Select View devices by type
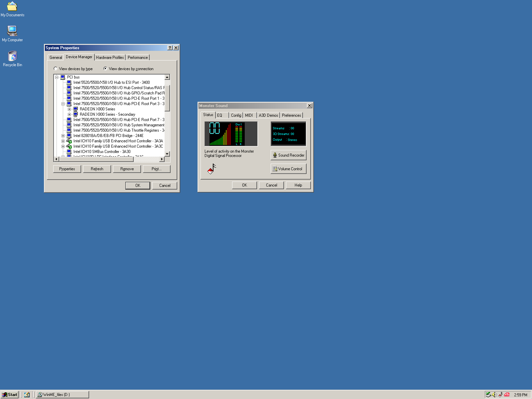532x399 pixels. pos(56,69)
